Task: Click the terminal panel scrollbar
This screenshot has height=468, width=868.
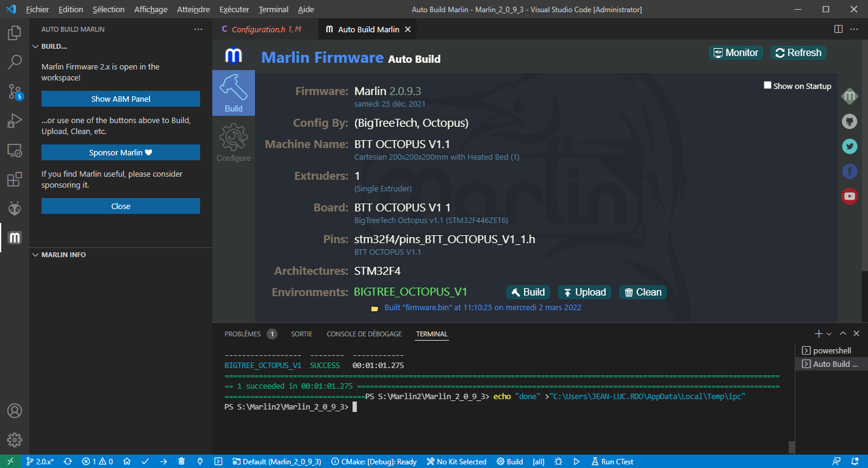Action: click(792, 447)
